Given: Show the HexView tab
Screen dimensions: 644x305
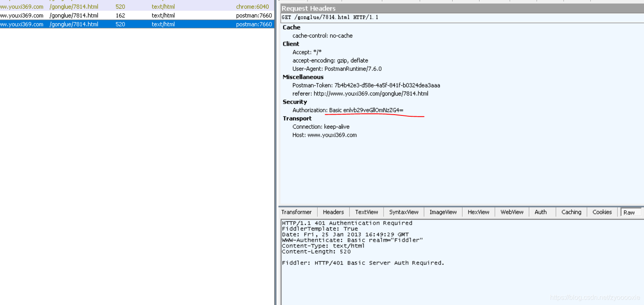Looking at the screenshot, I should (x=478, y=212).
